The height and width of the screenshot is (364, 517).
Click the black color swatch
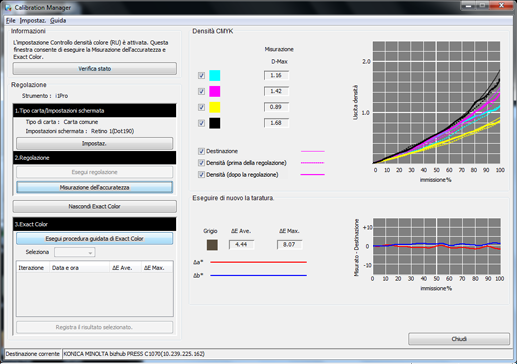215,123
